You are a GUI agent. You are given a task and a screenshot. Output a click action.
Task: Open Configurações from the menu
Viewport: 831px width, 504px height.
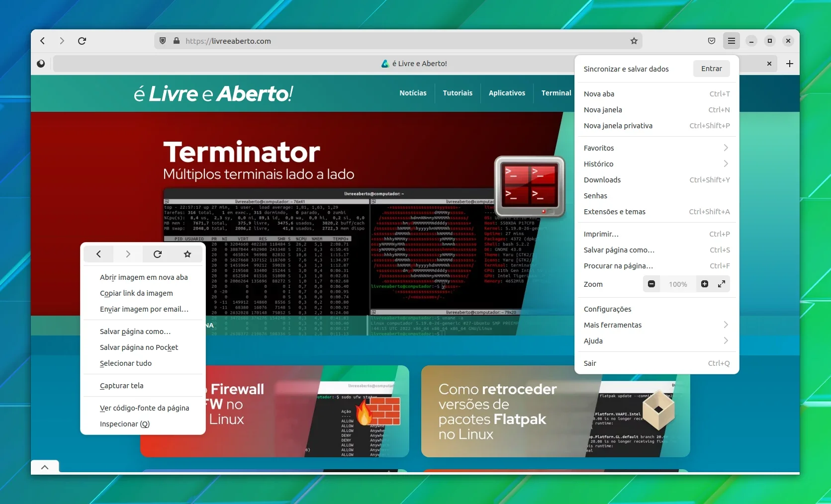pos(656,309)
